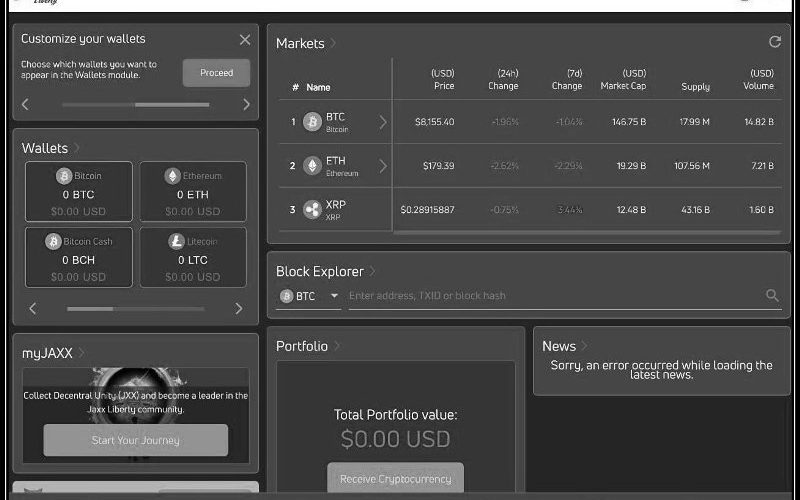Click the 107.56 M ETH supply cell

(692, 166)
